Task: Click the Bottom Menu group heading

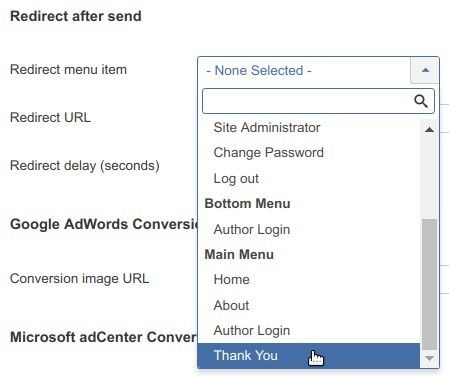Action: tap(247, 203)
